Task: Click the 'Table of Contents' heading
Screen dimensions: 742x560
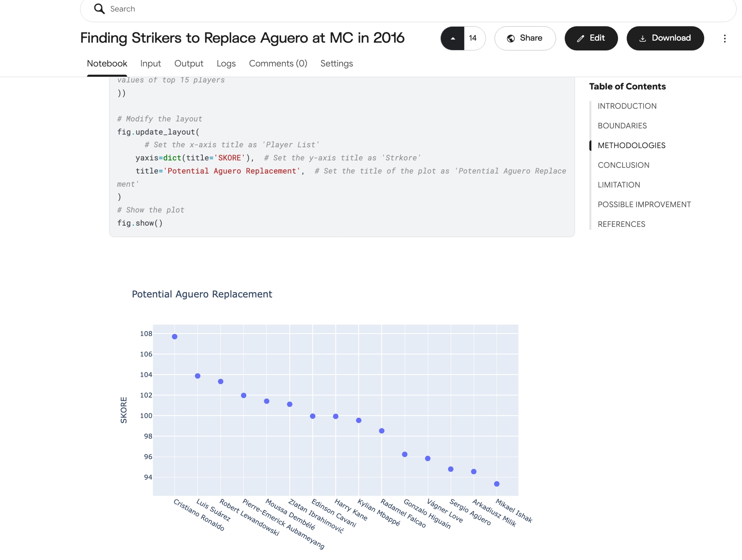Action: (x=627, y=87)
